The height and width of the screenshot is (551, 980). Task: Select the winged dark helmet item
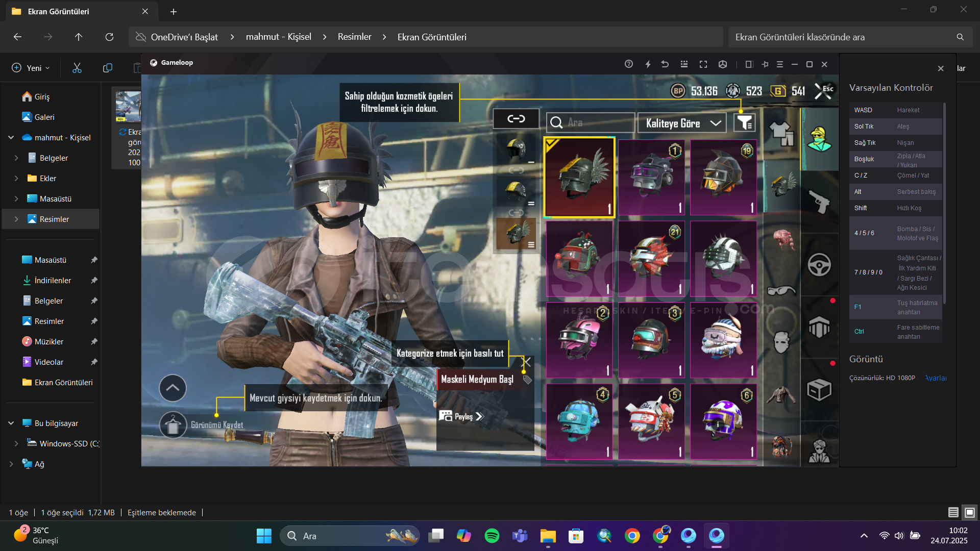[579, 177]
